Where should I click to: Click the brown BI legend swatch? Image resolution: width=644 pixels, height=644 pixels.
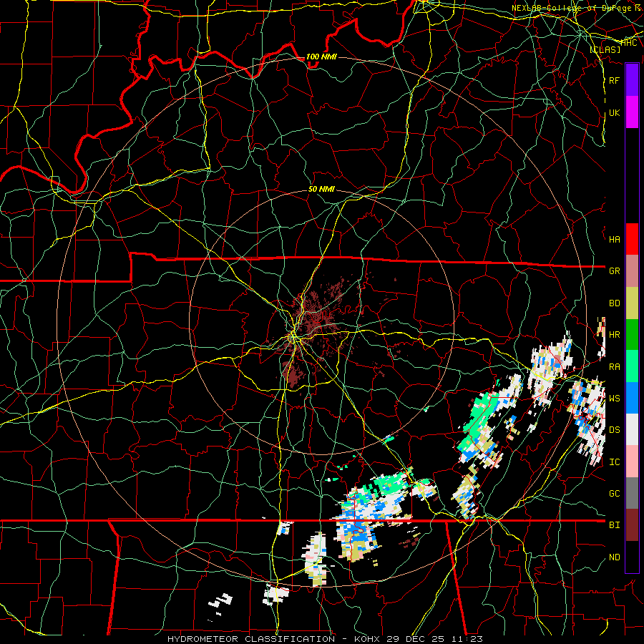coord(632,525)
